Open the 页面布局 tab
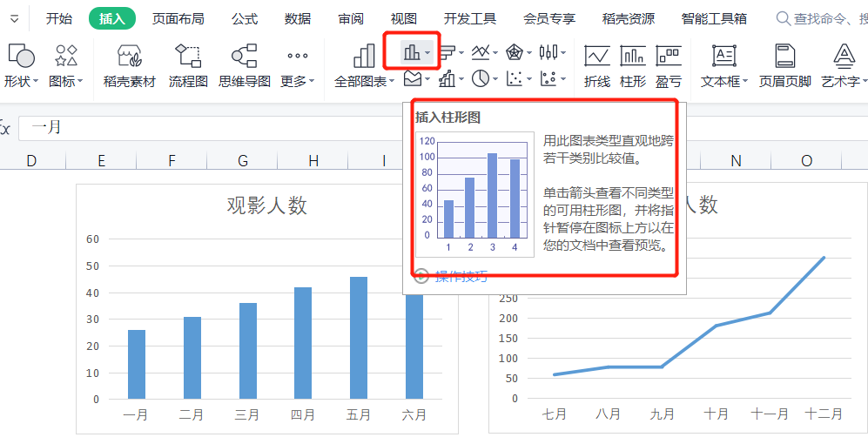This screenshot has width=868, height=444. [178, 19]
